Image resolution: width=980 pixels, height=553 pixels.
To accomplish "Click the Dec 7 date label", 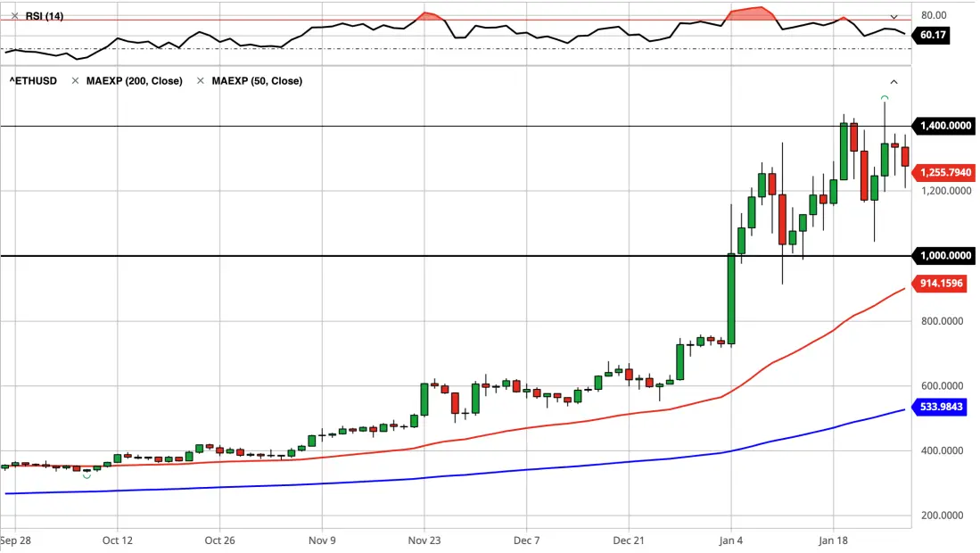I will 526,541.
